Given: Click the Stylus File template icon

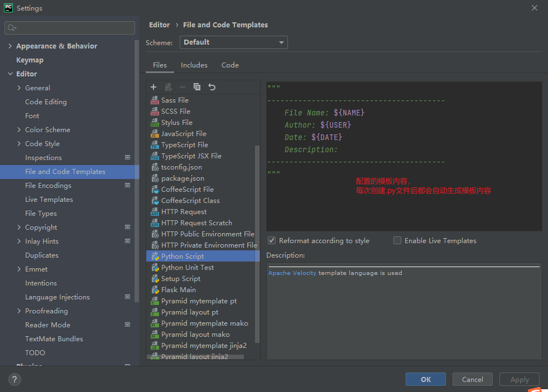Looking at the screenshot, I should [155, 123].
